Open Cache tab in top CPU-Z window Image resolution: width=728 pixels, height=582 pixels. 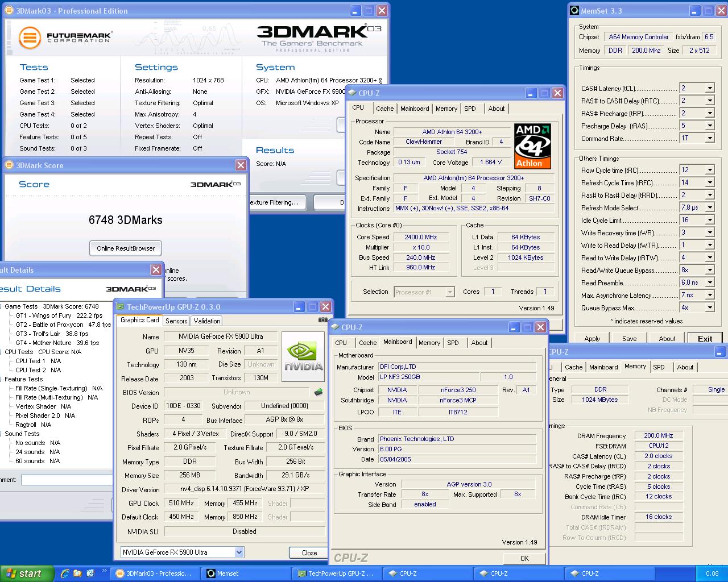(x=384, y=109)
